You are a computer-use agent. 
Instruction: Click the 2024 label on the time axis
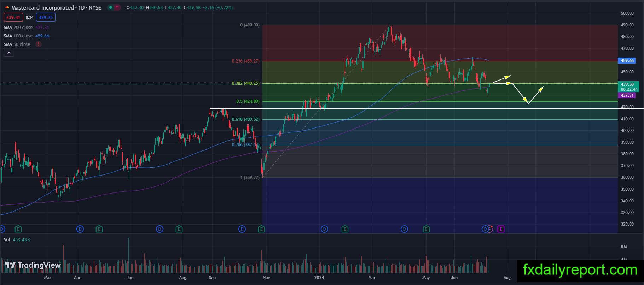point(319,278)
